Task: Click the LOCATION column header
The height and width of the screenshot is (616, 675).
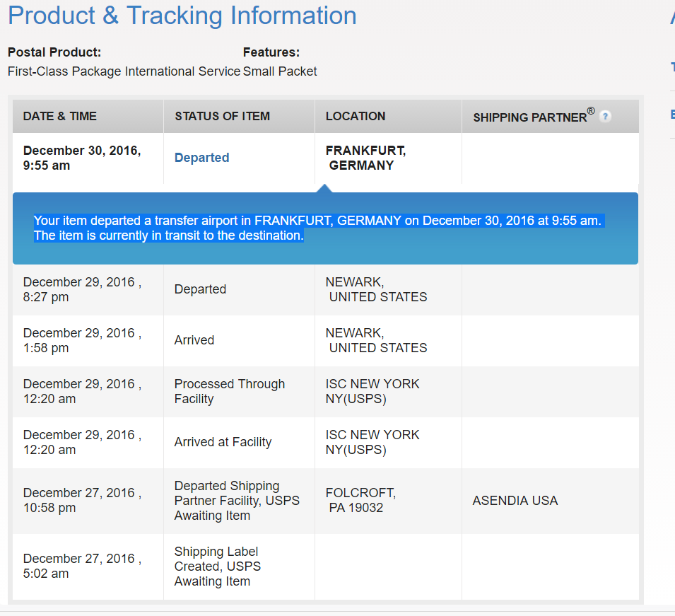Action: point(355,116)
